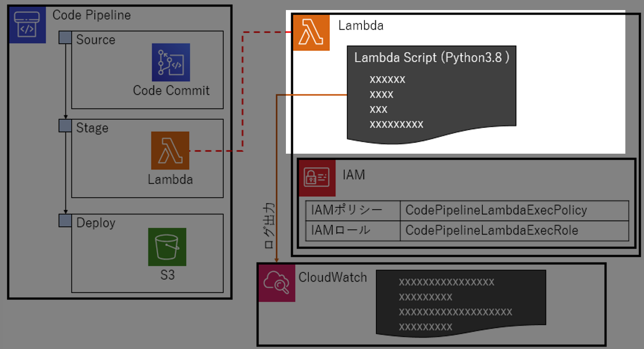Screen dimensions: 644x349
Task: Click the small square marker beside Deploy
Action: point(65,220)
